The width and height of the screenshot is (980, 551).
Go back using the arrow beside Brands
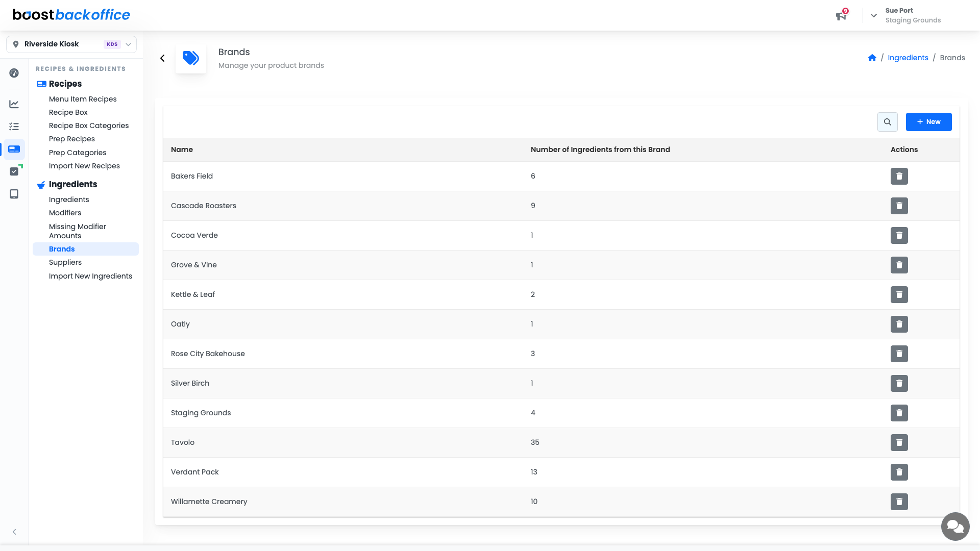[x=162, y=58]
